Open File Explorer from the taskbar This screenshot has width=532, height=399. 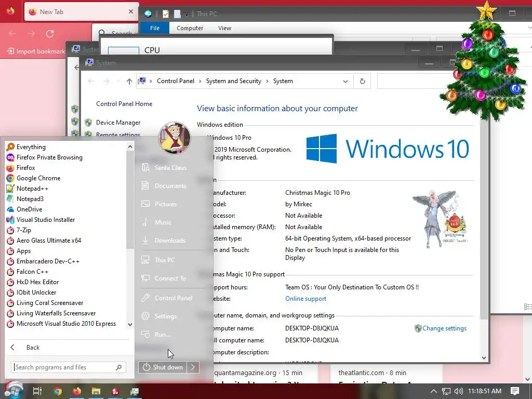(x=96, y=391)
